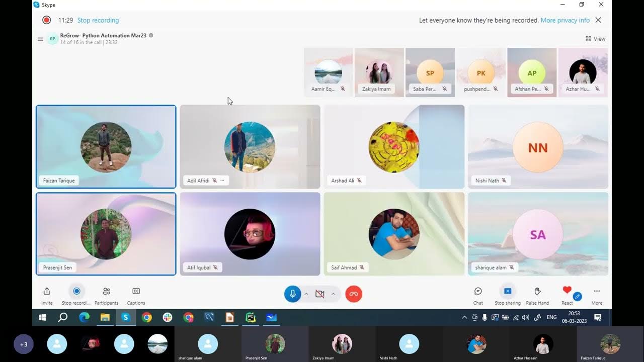Open first Chrome icon on taskbar
The image size is (644, 362).
[146, 317]
